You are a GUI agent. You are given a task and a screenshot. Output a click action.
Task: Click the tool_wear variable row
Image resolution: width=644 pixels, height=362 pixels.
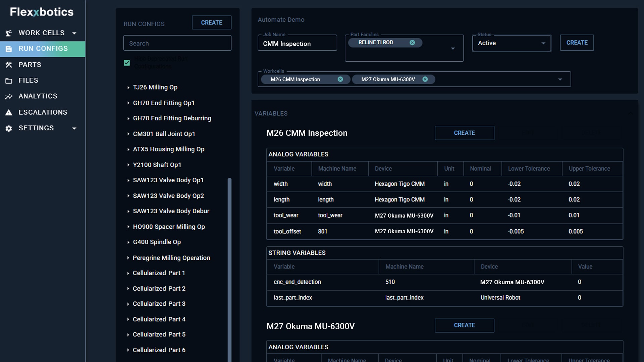coord(445,216)
